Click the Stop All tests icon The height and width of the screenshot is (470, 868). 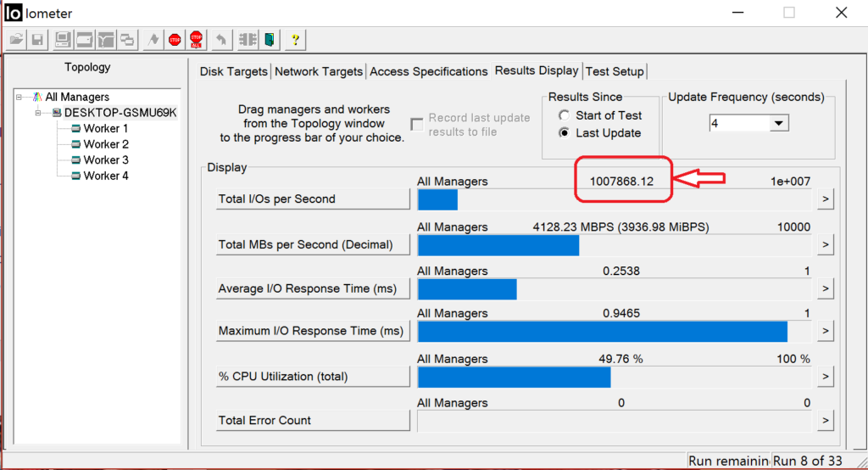197,39
